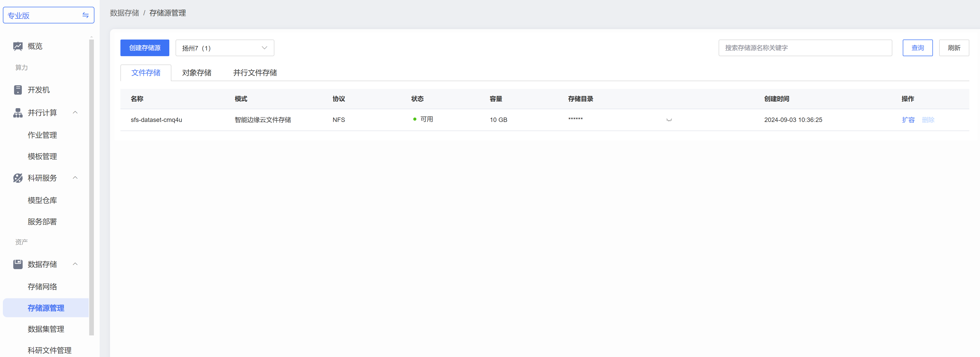Open the 专业版 version selector
Viewport: 980px width, 357px height.
point(49,15)
